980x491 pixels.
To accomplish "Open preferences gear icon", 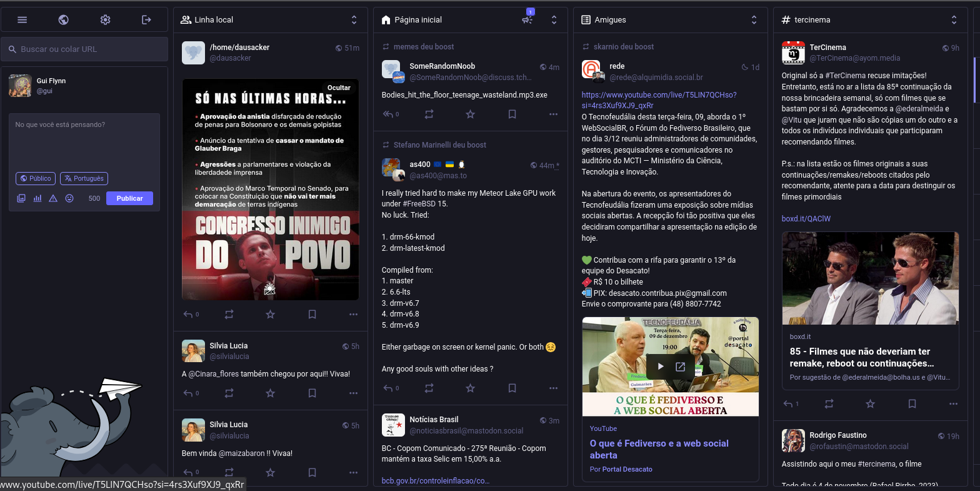I will 105,20.
